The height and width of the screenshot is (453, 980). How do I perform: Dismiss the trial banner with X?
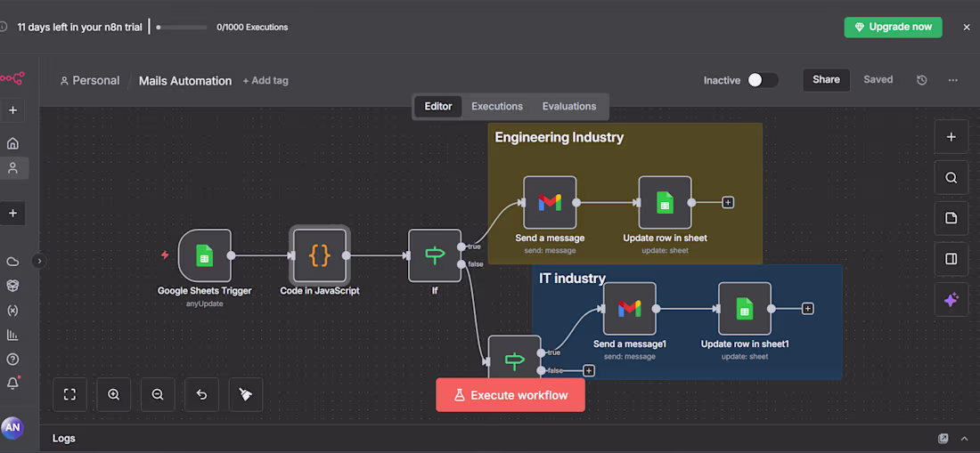967,27
